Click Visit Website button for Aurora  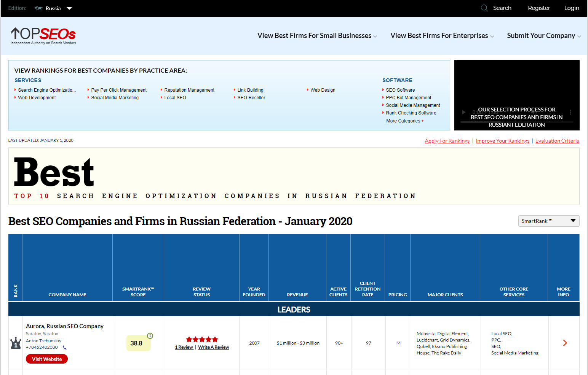click(x=47, y=359)
